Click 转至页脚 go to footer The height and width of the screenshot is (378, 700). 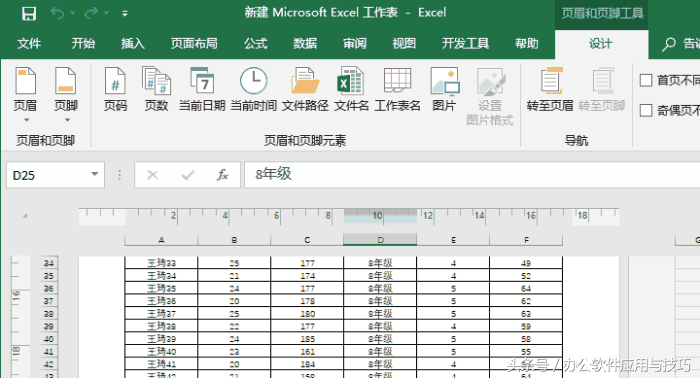click(x=602, y=89)
